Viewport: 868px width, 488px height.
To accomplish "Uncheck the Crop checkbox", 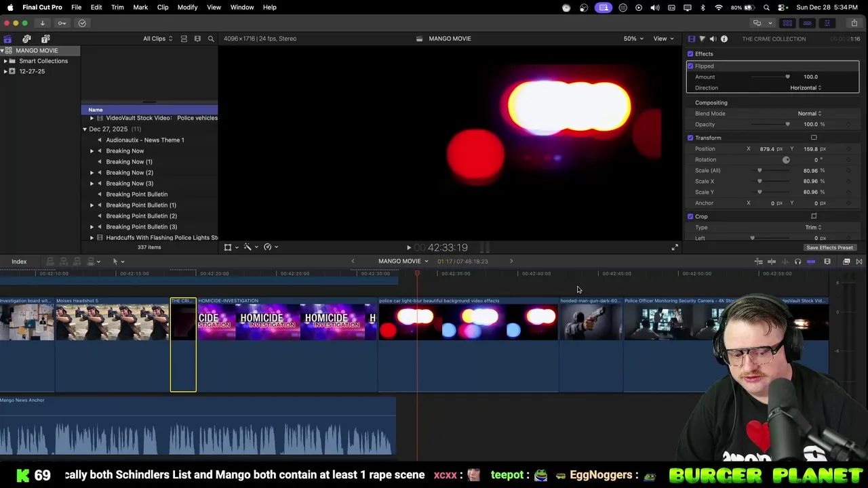I will coord(690,217).
